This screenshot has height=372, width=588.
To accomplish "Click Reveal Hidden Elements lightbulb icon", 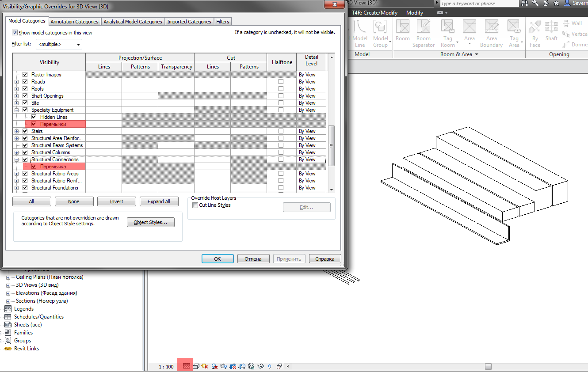I will click(x=269, y=366).
